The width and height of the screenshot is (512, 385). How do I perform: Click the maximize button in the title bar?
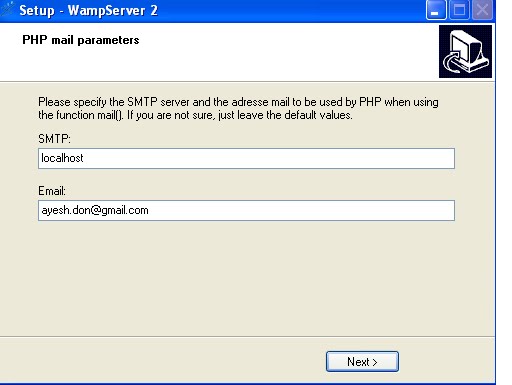459,10
